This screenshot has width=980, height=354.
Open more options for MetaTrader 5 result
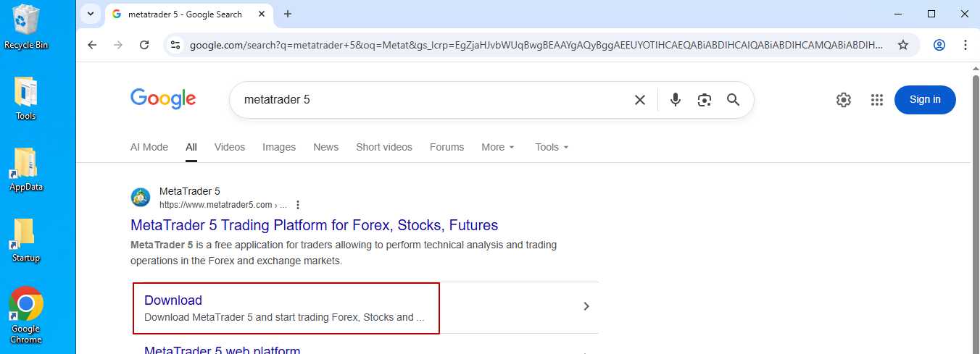(298, 205)
